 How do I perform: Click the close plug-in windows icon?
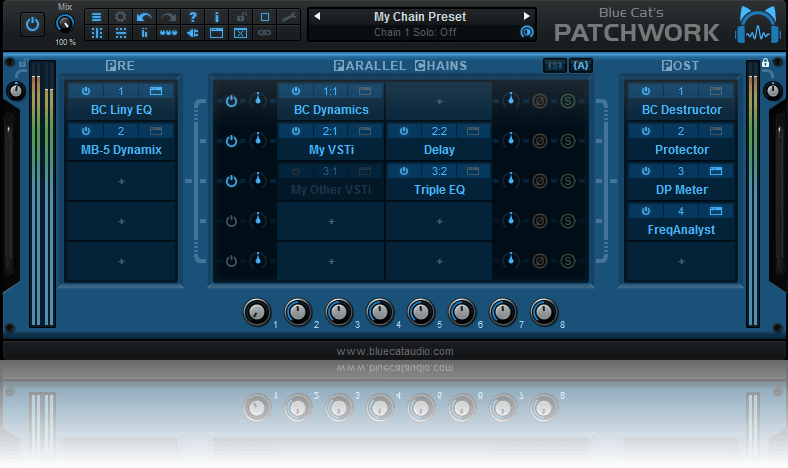241,33
